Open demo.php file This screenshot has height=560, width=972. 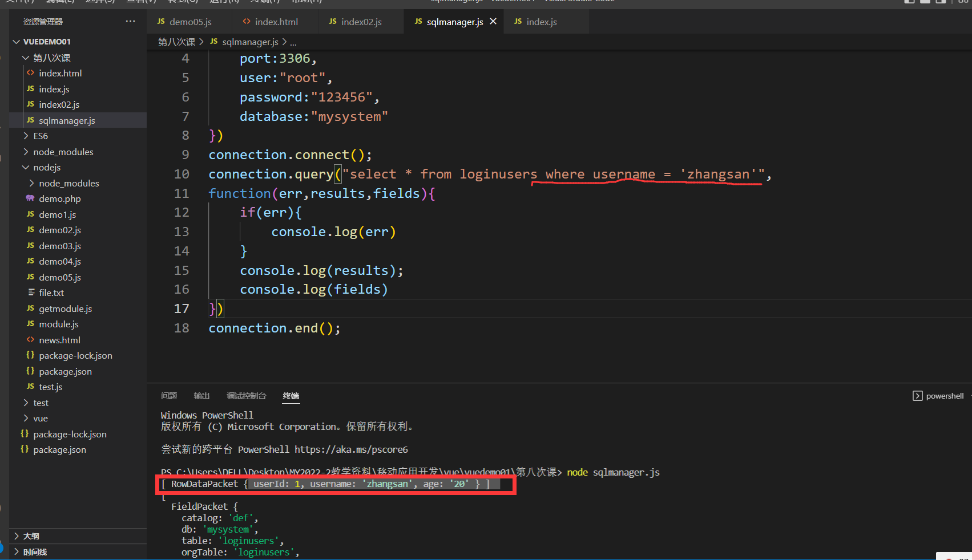pos(78,198)
